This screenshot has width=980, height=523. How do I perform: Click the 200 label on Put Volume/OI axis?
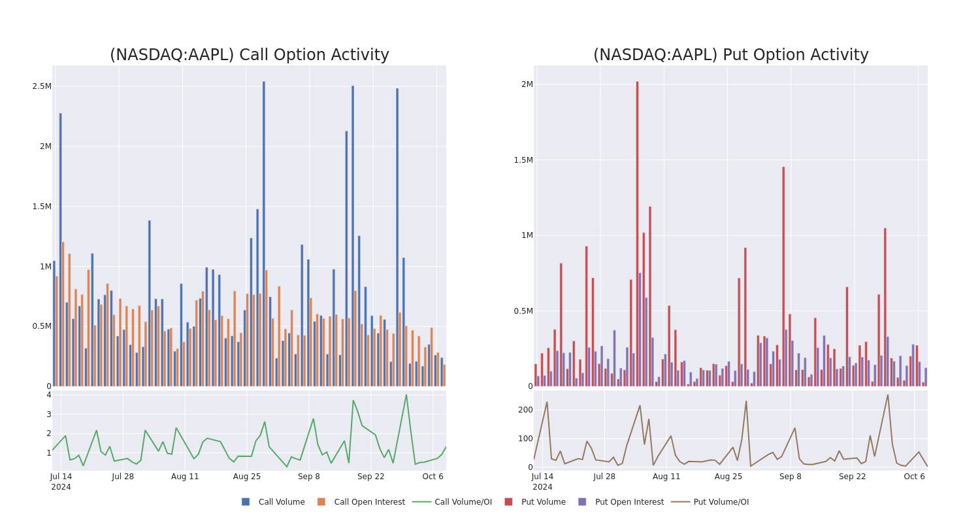point(526,410)
